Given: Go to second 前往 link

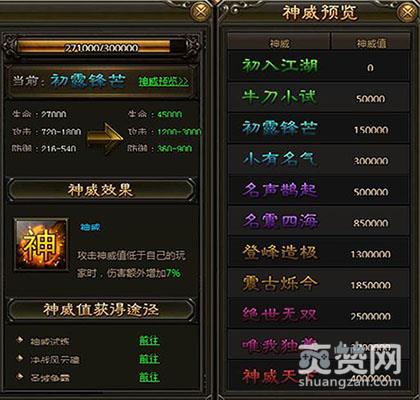Looking at the screenshot, I should [149, 359].
